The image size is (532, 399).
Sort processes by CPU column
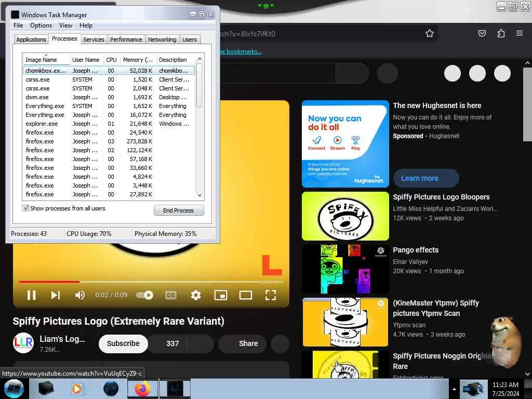coord(111,59)
